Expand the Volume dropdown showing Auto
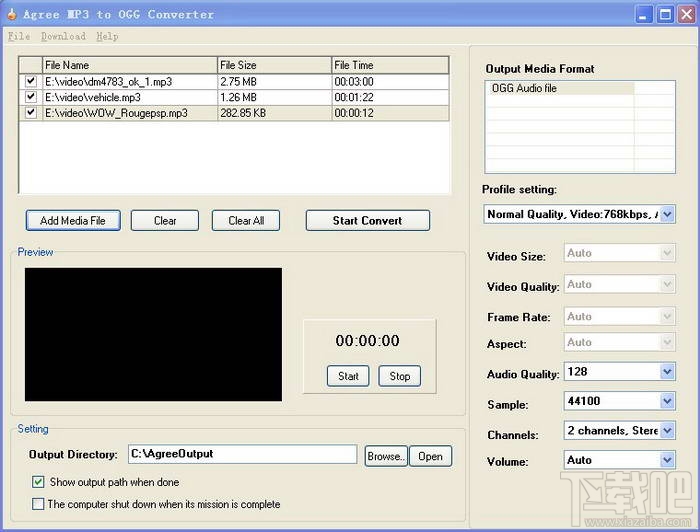Screen dimensions: 700x532 coord(667,460)
